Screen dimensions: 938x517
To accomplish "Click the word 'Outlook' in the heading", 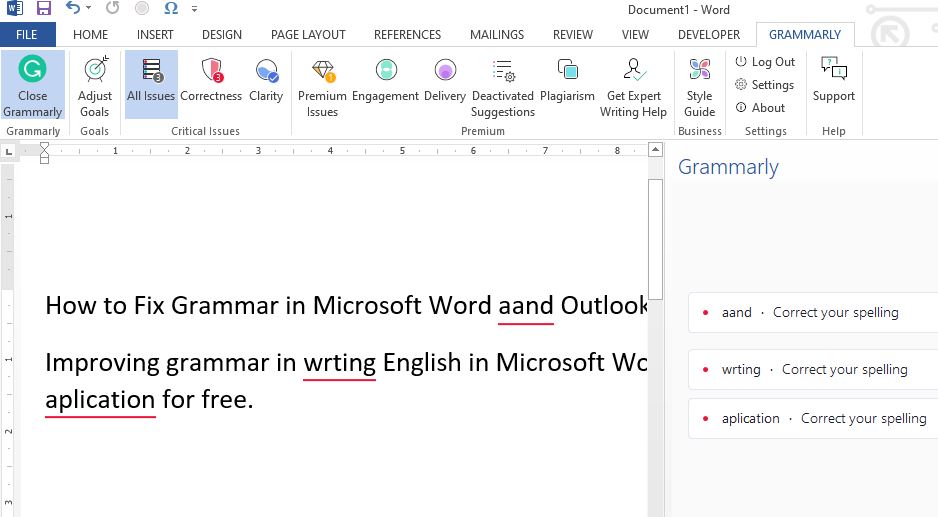I will point(604,306).
